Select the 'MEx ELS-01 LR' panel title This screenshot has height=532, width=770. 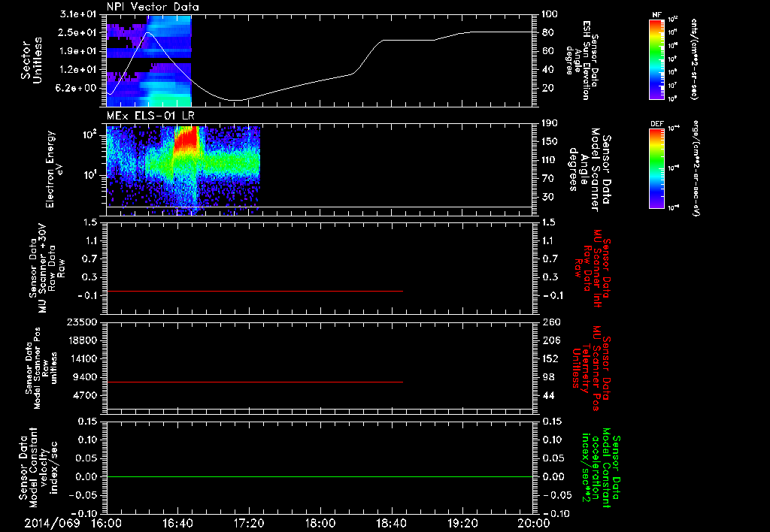coord(150,116)
